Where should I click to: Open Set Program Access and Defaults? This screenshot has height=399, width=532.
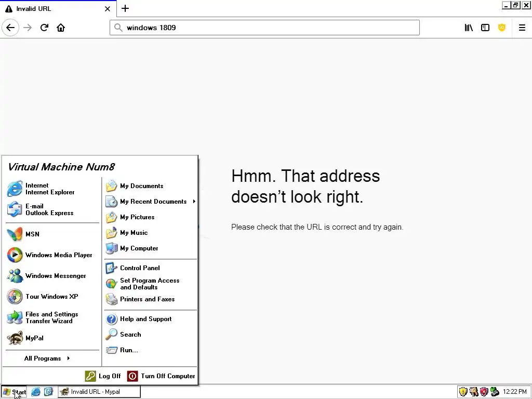point(151,284)
